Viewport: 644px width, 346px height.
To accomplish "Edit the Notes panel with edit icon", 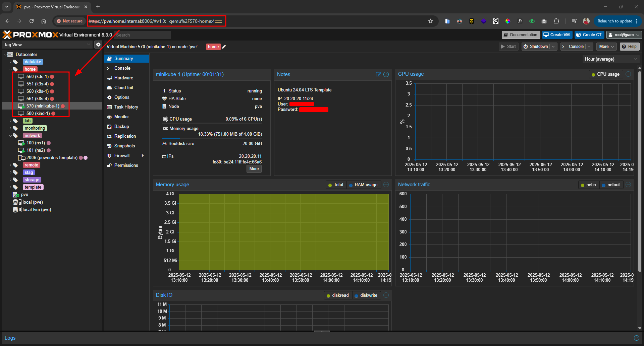I will 378,74.
